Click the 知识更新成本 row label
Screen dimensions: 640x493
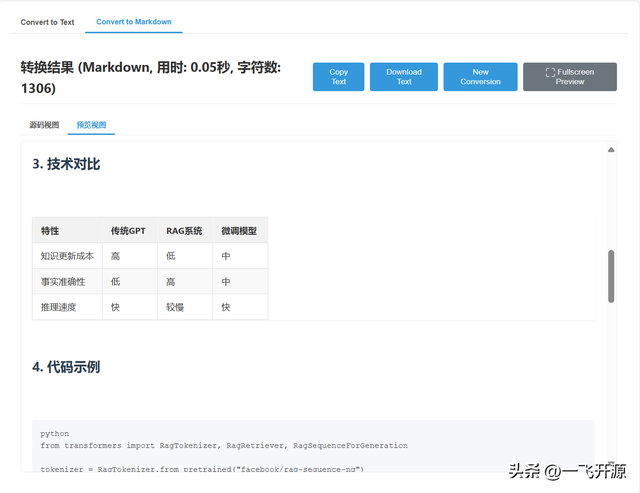[67, 256]
